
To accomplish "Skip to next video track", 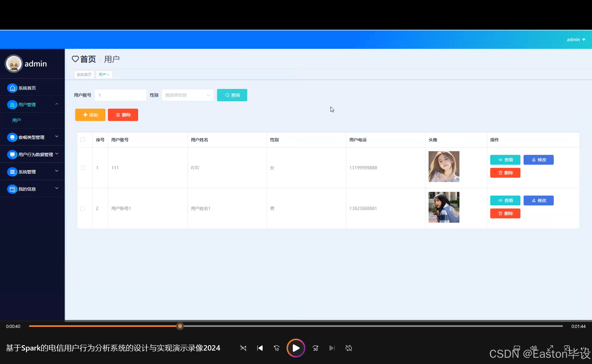I will point(332,348).
